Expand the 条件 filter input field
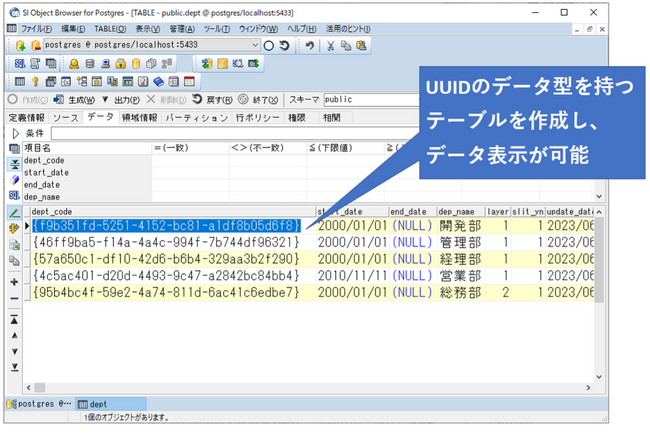The height and width of the screenshot is (433, 650). (x=236, y=133)
